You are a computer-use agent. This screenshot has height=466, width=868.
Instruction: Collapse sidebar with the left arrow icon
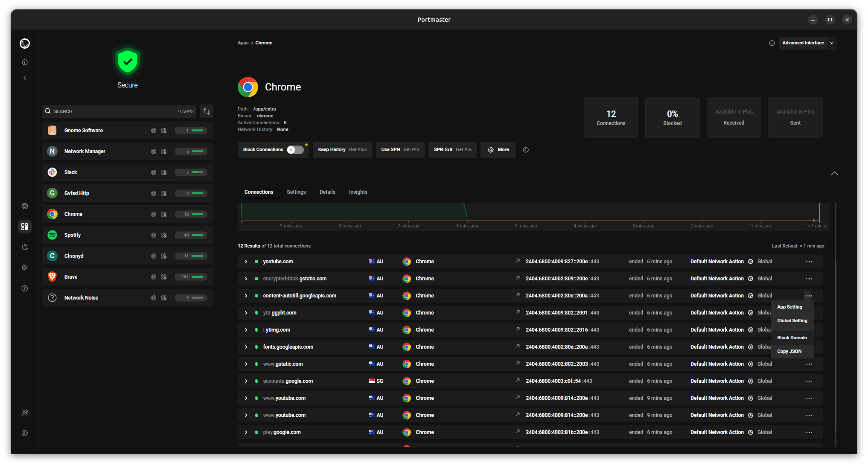coord(25,78)
